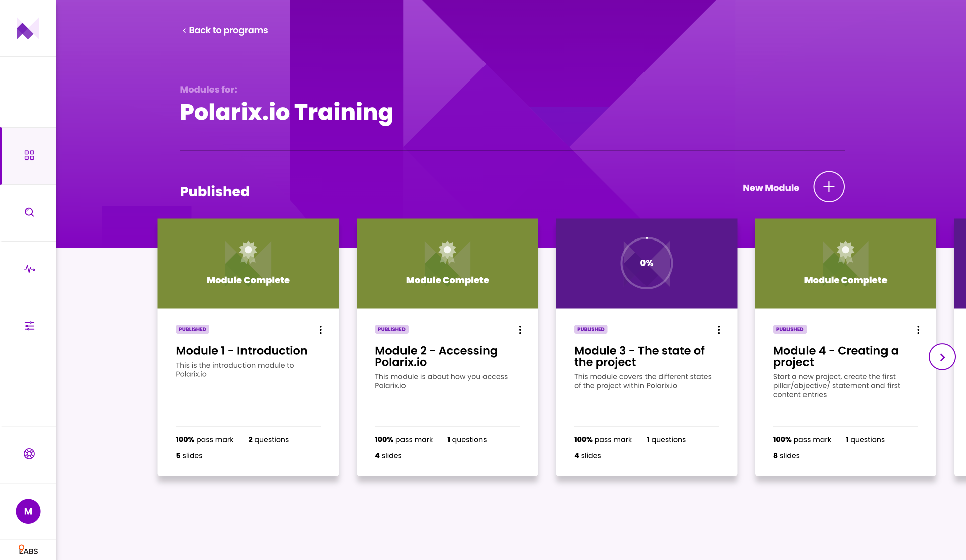Open the settings sliders icon in sidebar
Screen dimensions: 966x560
tap(29, 326)
